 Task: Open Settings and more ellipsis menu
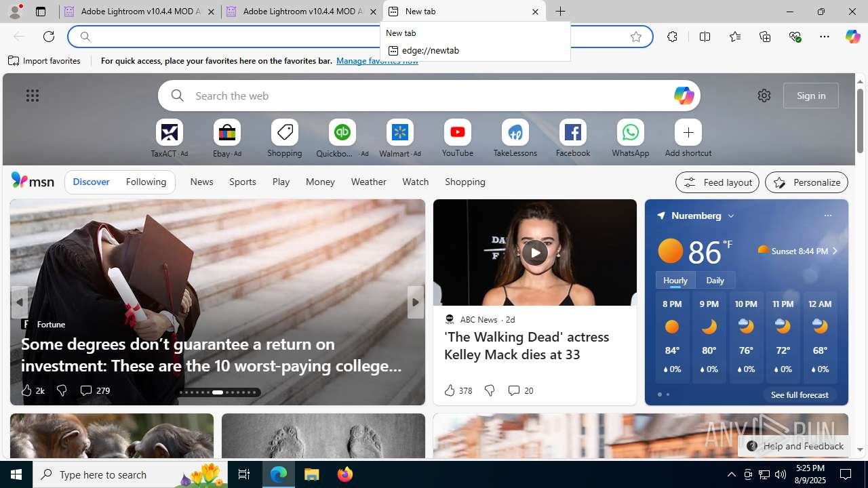point(825,37)
